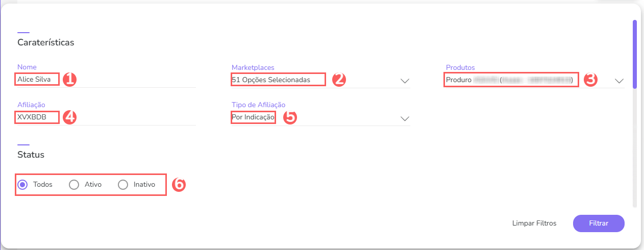Click the red number 3 annotation badge

click(x=591, y=80)
